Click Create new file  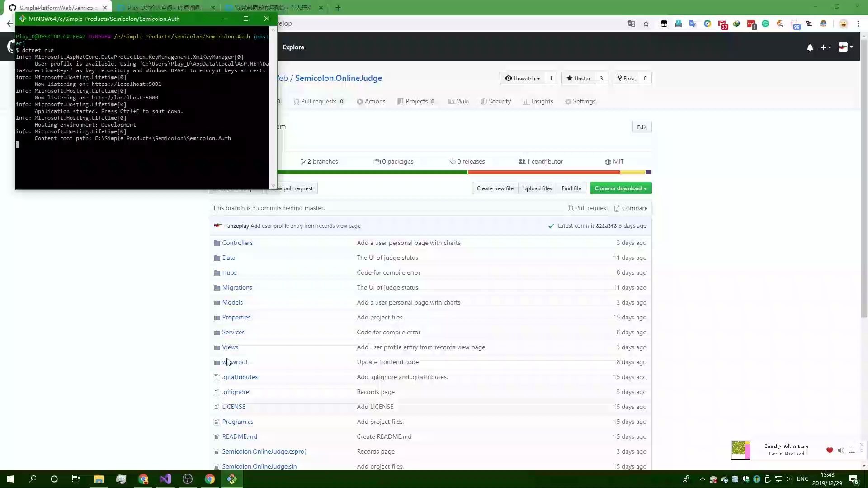(x=495, y=188)
